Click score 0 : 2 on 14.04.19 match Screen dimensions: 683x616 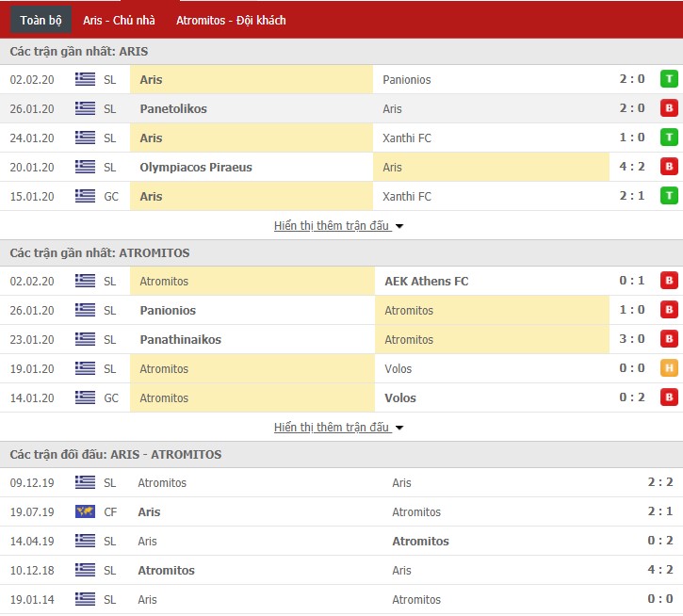(x=660, y=541)
